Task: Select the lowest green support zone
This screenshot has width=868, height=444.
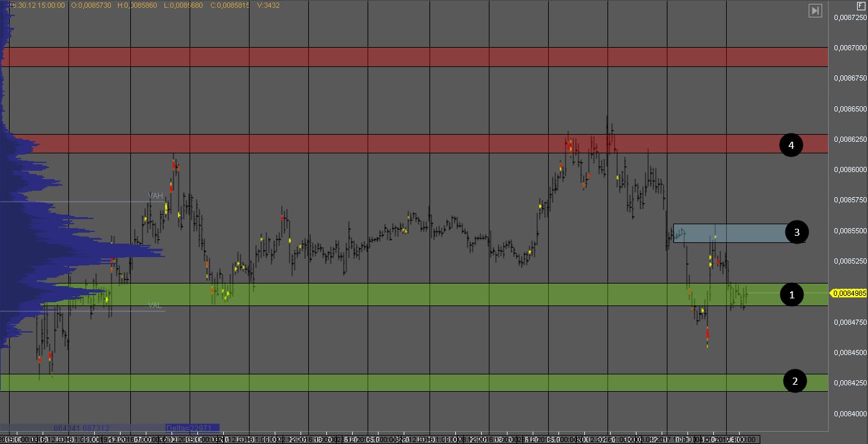Action: (413, 382)
